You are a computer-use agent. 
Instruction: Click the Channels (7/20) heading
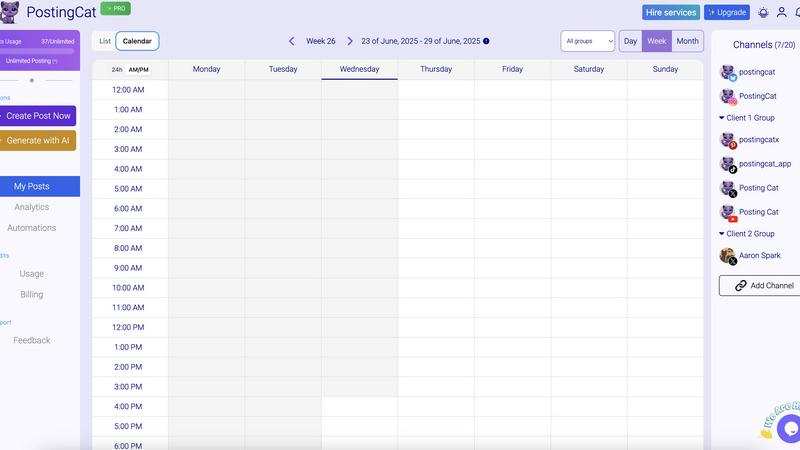[x=764, y=45]
